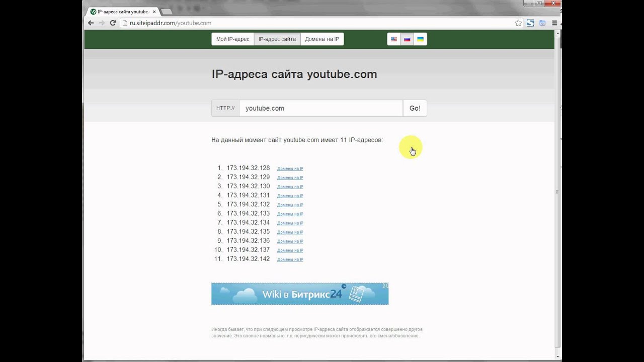Open a new browser tab
Viewport: 644px width, 362px height.
tap(167, 11)
